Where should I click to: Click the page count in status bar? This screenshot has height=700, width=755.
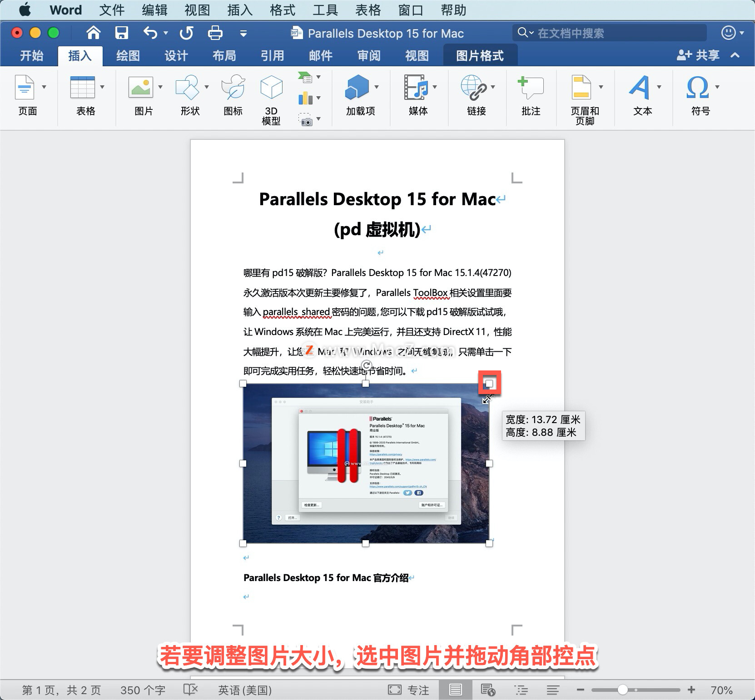(61, 690)
